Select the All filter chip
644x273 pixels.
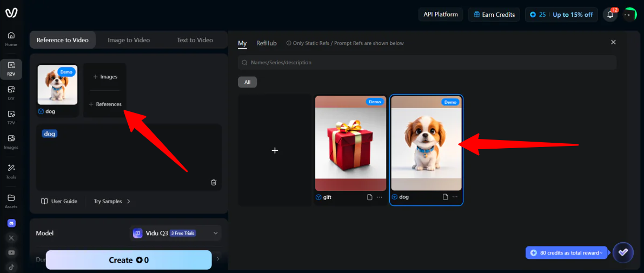(247, 82)
